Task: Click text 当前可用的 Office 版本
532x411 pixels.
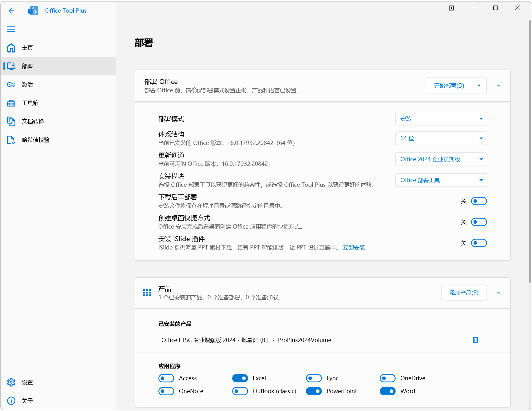Action: pos(213,164)
